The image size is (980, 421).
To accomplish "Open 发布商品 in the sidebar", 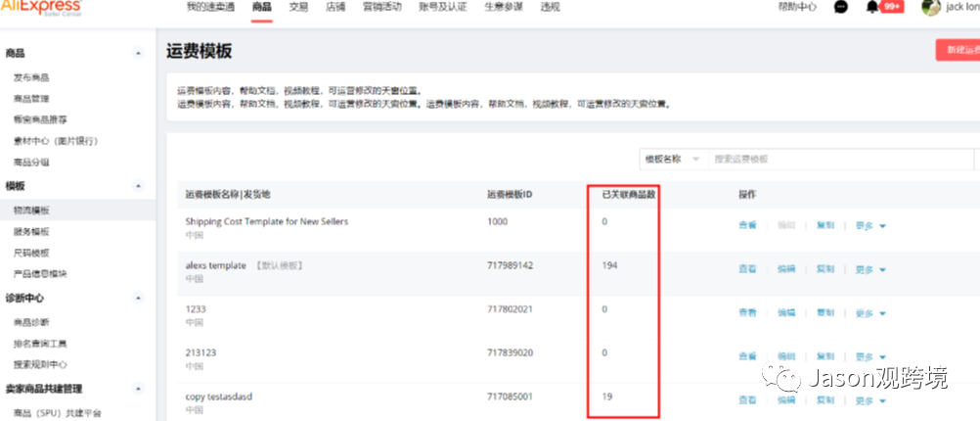I will 31,77.
